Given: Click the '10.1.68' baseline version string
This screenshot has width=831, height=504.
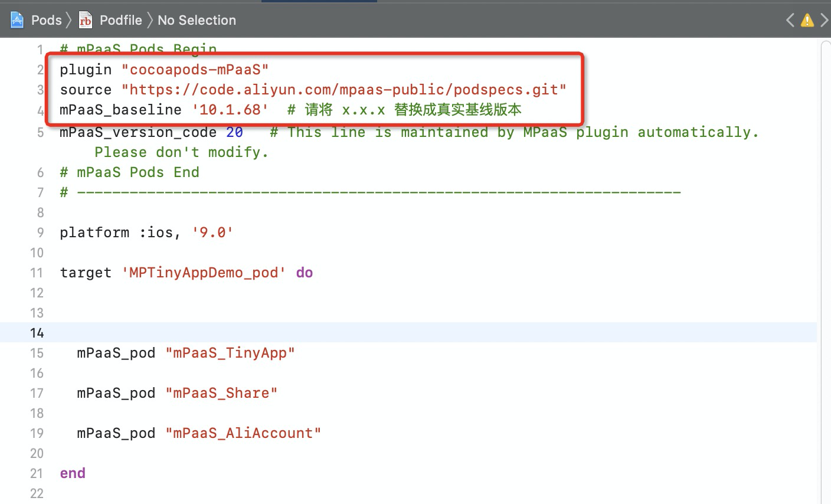Looking at the screenshot, I should [x=230, y=110].
